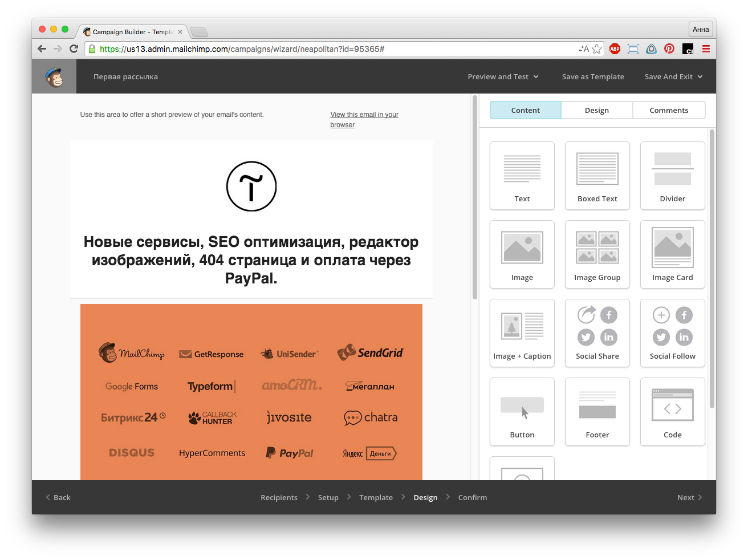The width and height of the screenshot is (748, 560).
Task: Expand the Preview and Test dropdown
Action: [x=503, y=77]
